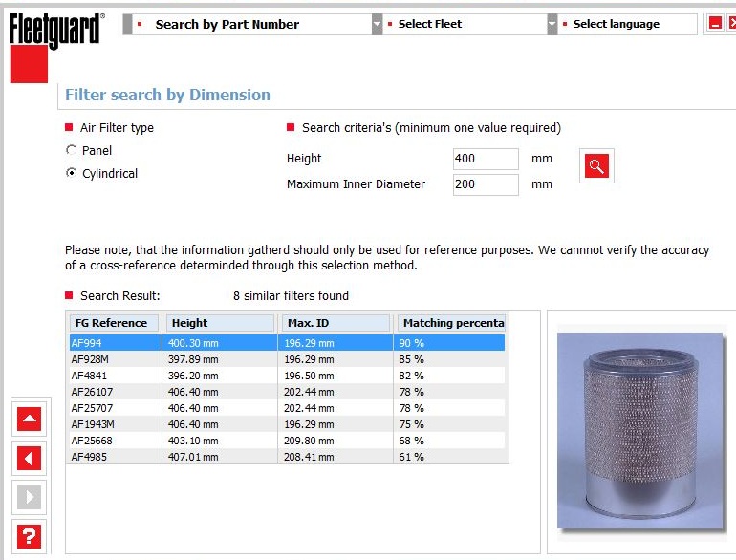Click the Height input field

tap(486, 159)
